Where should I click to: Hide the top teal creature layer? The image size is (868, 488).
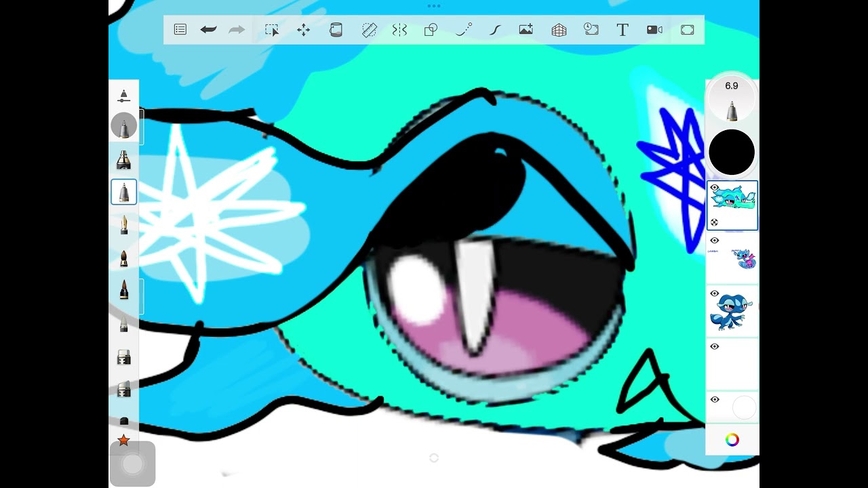click(x=714, y=188)
